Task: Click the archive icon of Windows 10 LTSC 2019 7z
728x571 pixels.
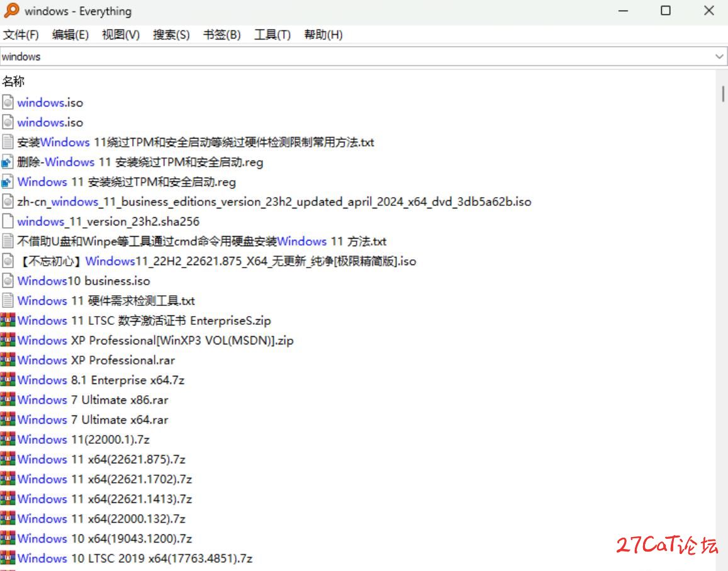Action: point(8,558)
